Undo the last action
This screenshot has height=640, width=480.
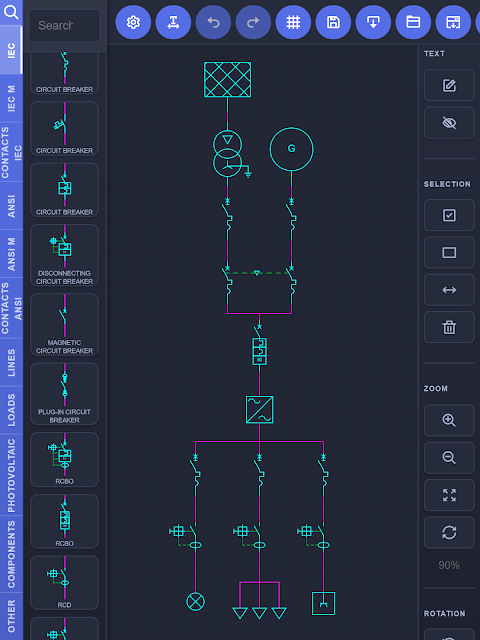click(213, 22)
